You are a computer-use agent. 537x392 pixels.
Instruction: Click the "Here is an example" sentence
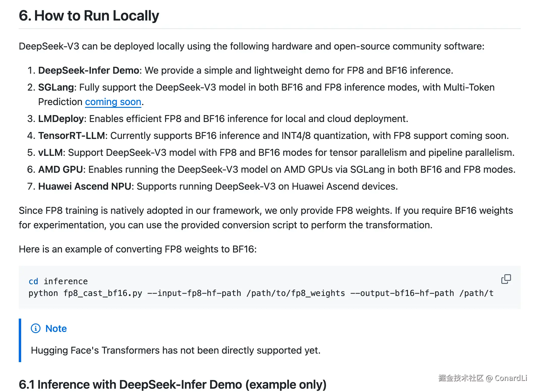pos(138,249)
